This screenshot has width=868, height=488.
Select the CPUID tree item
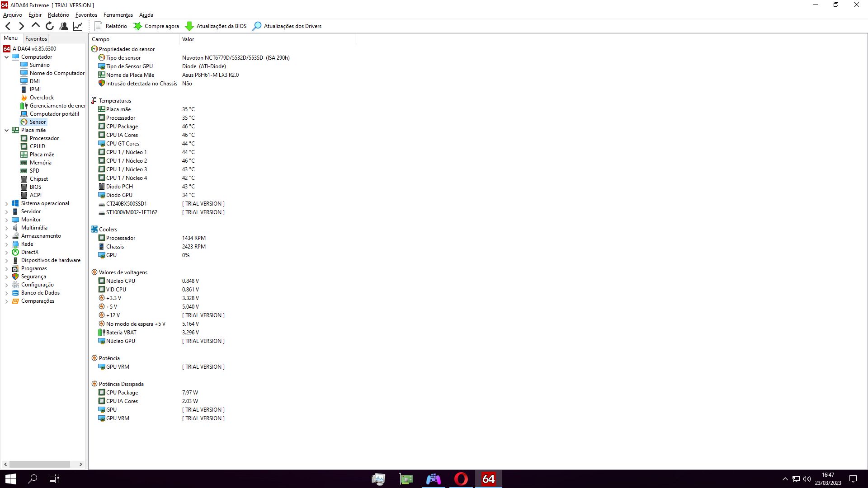[38, 146]
